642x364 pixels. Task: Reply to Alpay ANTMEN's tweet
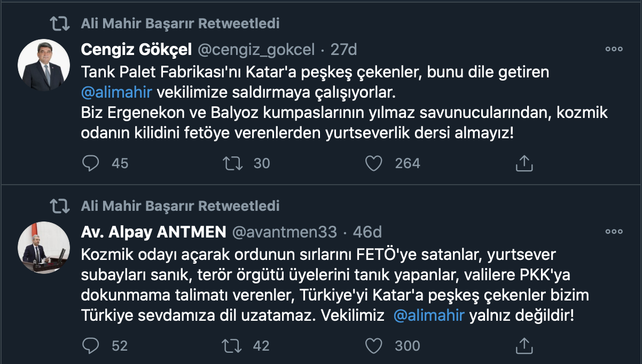pyautogui.click(x=91, y=346)
